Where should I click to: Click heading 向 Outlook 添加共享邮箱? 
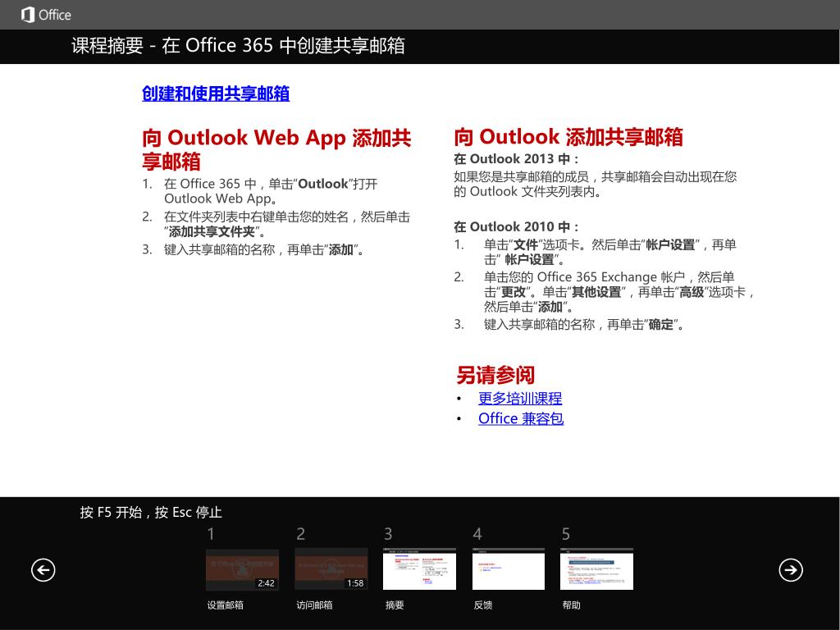pos(568,137)
